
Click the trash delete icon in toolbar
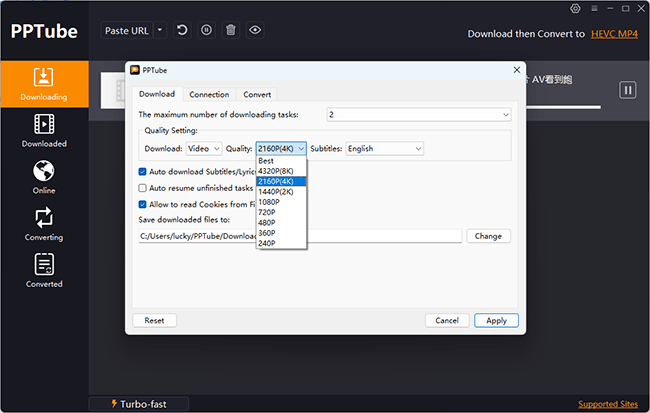[x=231, y=30]
